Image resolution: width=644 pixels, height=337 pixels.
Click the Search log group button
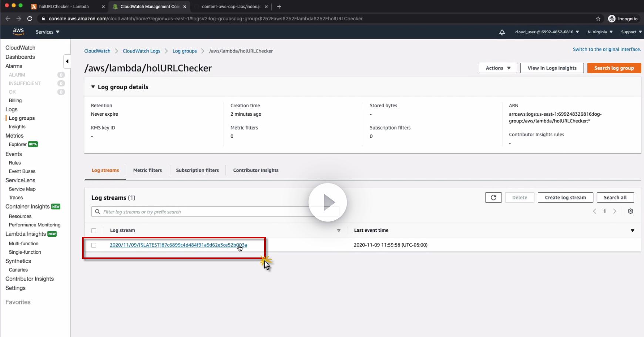coord(614,68)
